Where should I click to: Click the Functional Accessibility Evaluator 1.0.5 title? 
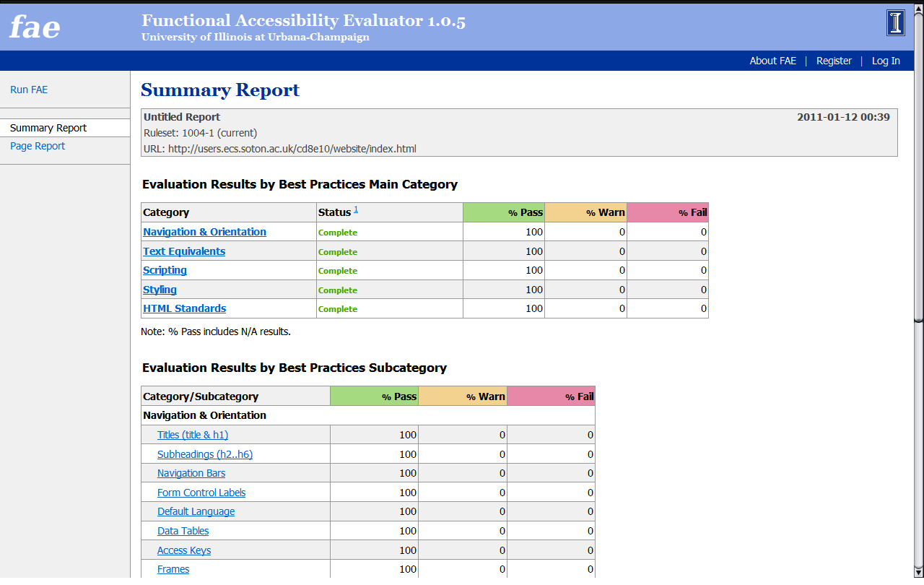click(x=303, y=21)
